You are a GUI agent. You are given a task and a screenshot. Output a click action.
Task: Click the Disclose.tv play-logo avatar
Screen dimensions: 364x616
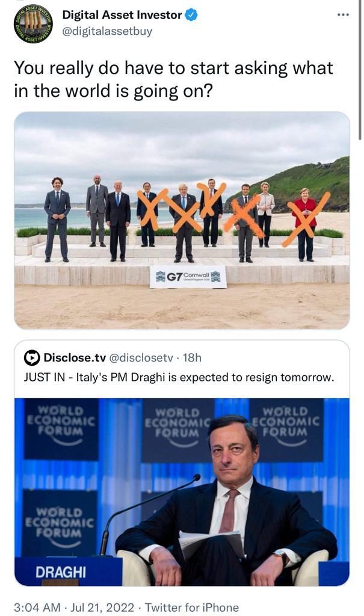[32, 358]
